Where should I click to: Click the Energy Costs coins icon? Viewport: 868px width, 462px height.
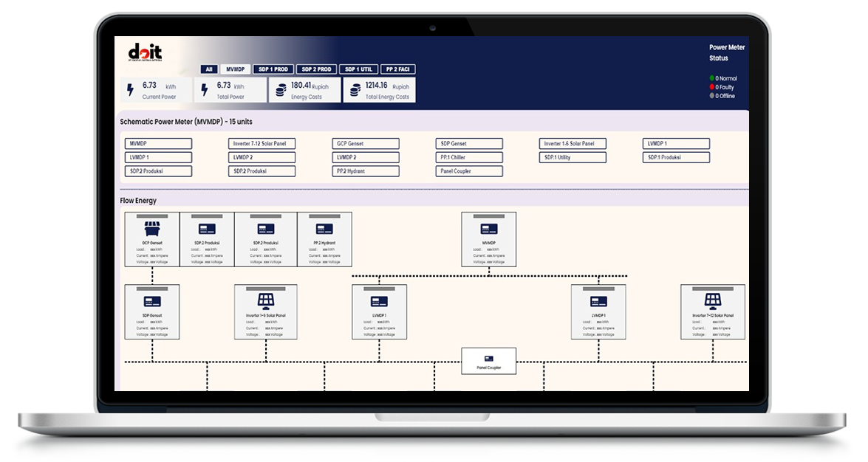(280, 90)
